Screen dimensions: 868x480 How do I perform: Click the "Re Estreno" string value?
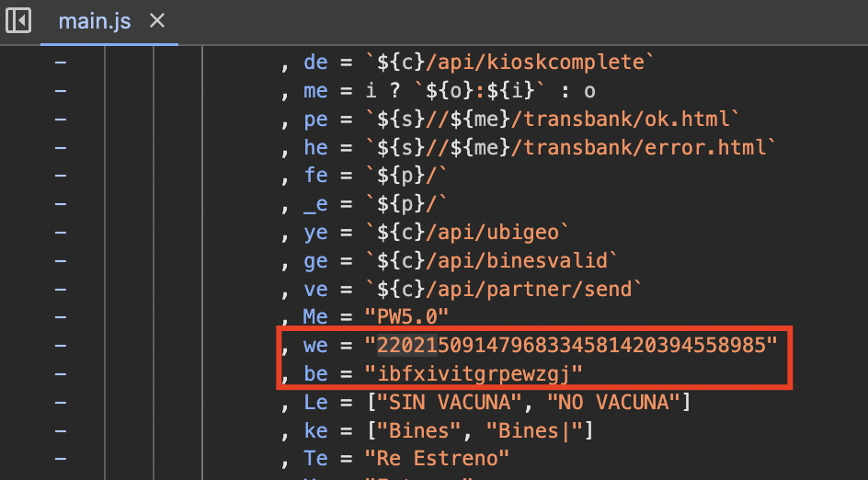tap(437, 459)
